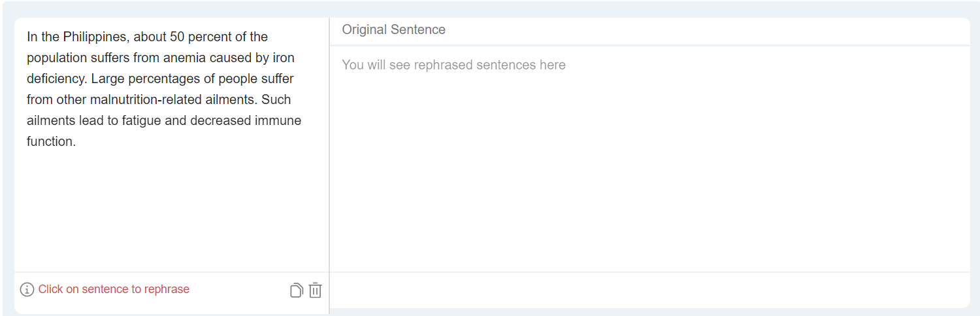
Task: Pick the 'Such ailments lead to fatigue' sentence
Action: [163, 121]
